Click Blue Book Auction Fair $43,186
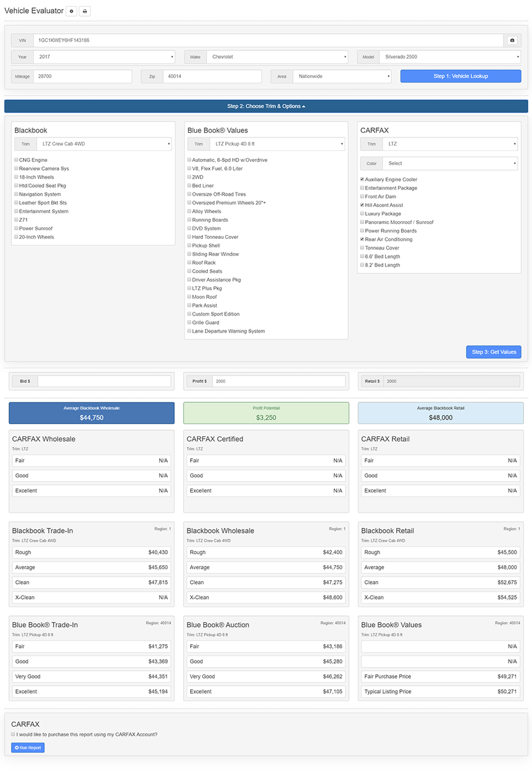Viewport: 532px width, 772px height. pos(332,646)
